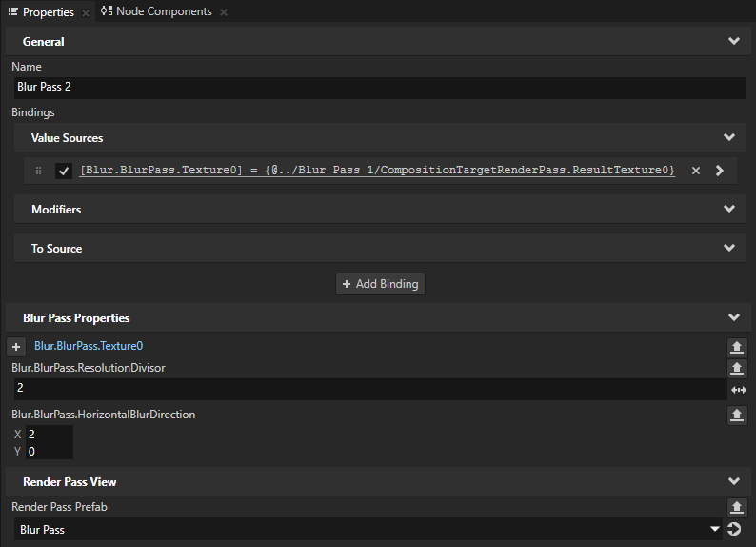Click the go-to-prefab arrow icon beside Blur Pass
This screenshot has width=756, height=547.
[735, 530]
